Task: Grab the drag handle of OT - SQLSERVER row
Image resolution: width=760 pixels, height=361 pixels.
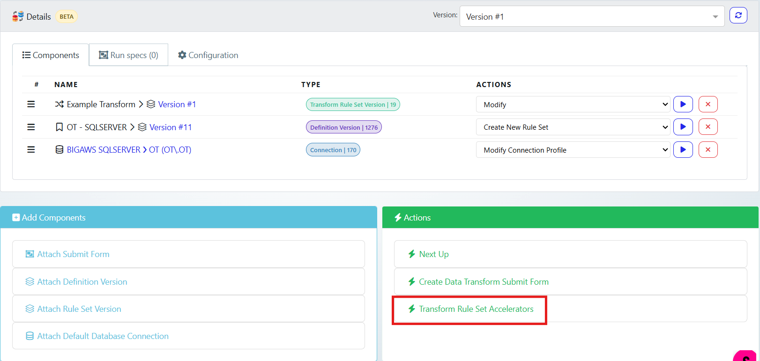Action: point(31,127)
